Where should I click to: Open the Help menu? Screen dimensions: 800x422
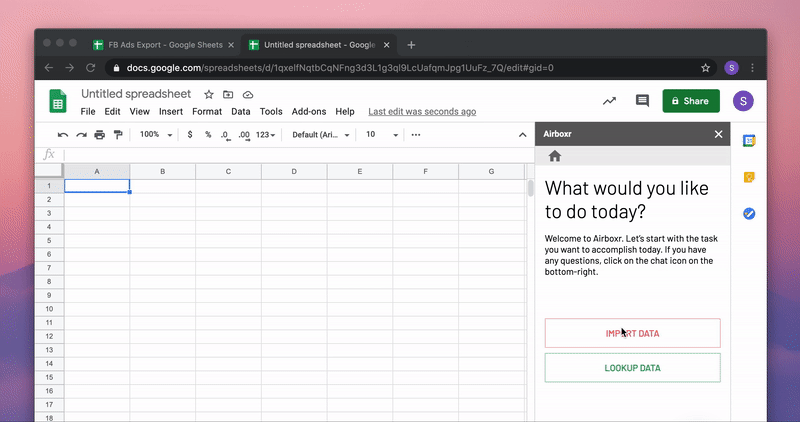pos(345,112)
